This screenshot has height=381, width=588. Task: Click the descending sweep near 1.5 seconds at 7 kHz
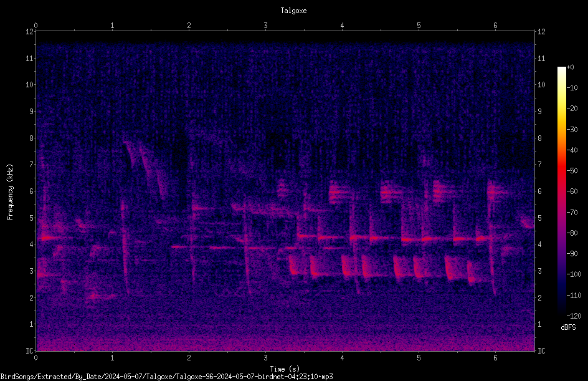tap(152, 171)
